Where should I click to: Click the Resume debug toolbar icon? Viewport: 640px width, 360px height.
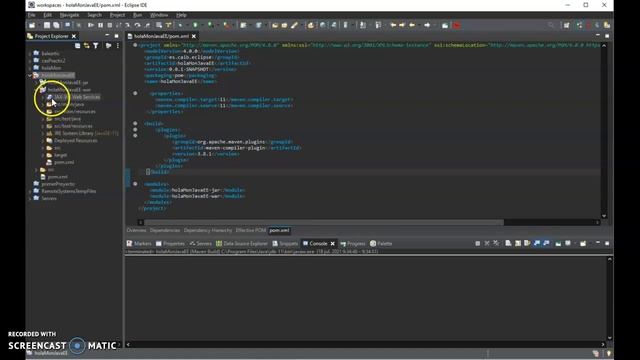click(x=91, y=25)
